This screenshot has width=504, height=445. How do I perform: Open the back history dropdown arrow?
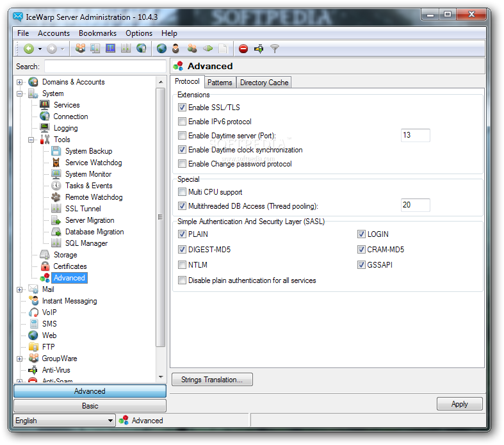tap(40, 49)
